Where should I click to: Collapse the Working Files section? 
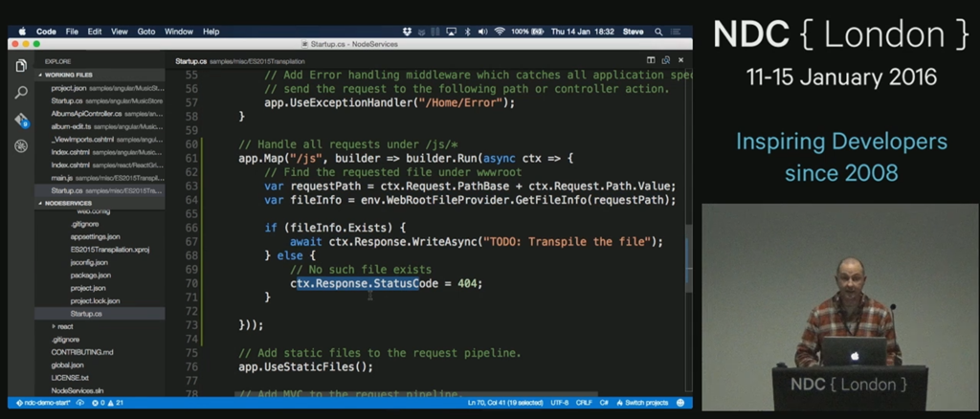click(x=100, y=75)
